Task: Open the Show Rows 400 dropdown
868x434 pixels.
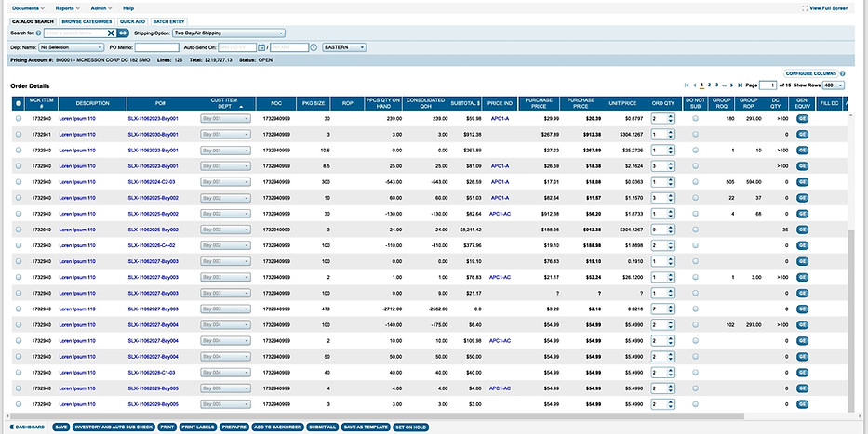Action: coord(834,85)
